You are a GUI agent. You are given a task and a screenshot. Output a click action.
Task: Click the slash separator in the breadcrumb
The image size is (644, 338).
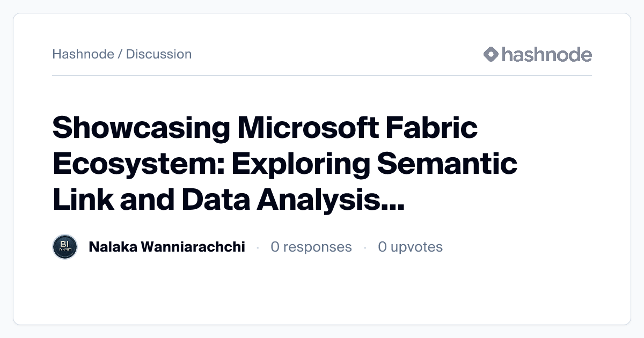(120, 54)
